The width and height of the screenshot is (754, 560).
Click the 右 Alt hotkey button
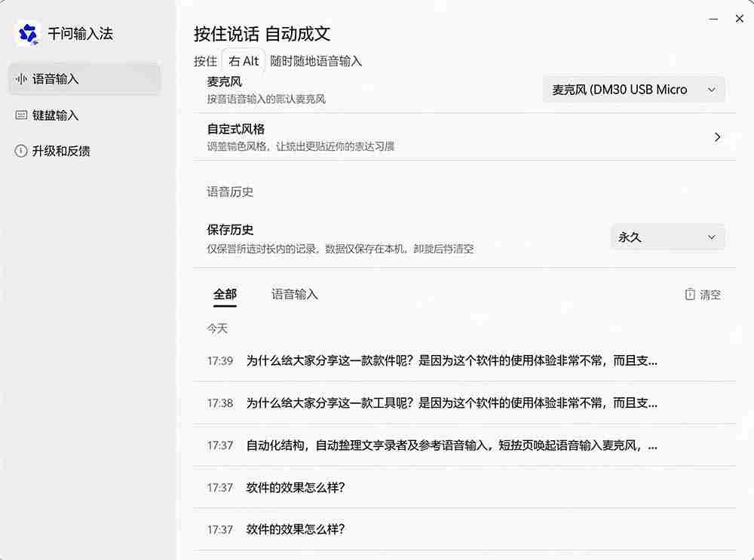click(244, 61)
